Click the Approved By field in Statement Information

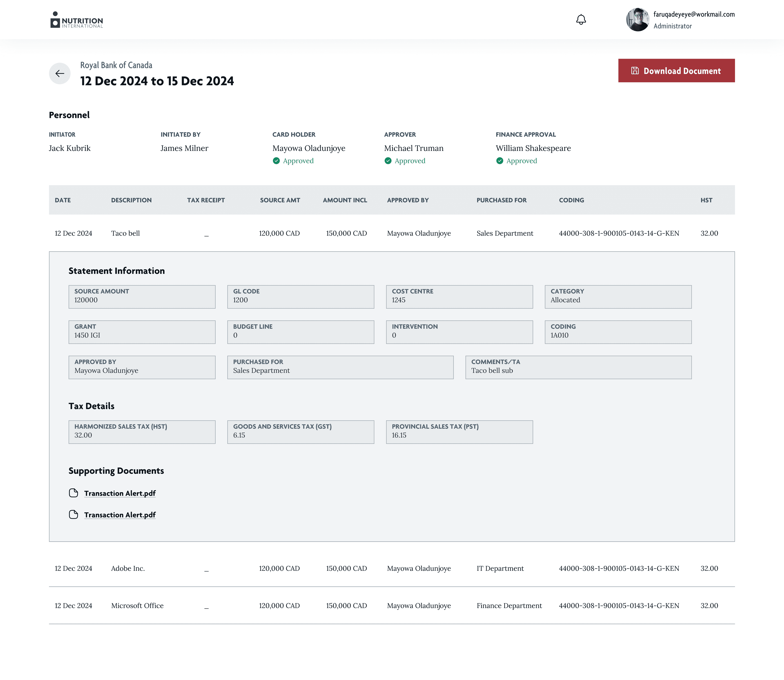[x=142, y=367]
